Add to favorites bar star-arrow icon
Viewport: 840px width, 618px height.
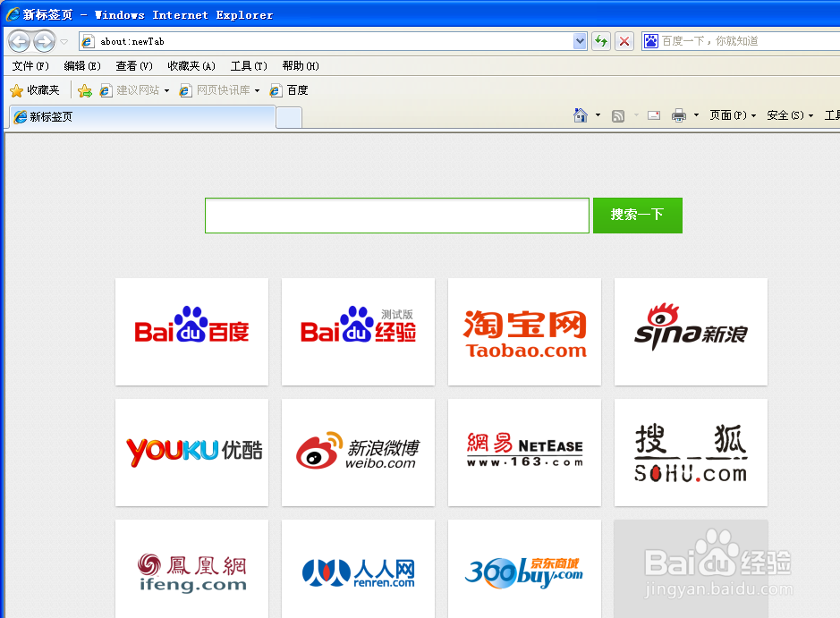tap(85, 90)
